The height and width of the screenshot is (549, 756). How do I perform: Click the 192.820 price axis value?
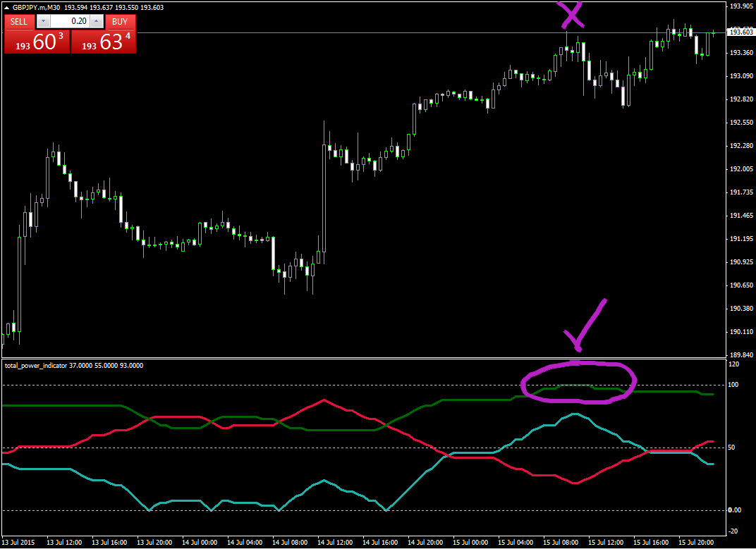(x=741, y=99)
